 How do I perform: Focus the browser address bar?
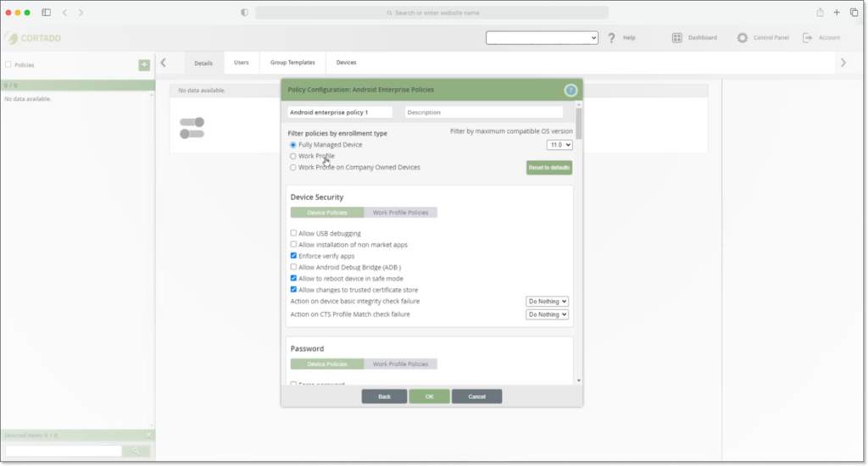coord(431,13)
